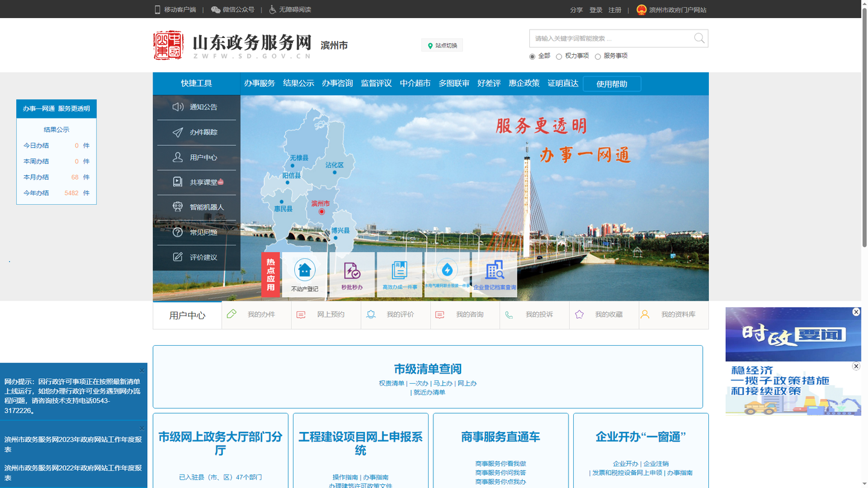Click the 我的办件 pencil icon
868x488 pixels.
(x=231, y=314)
